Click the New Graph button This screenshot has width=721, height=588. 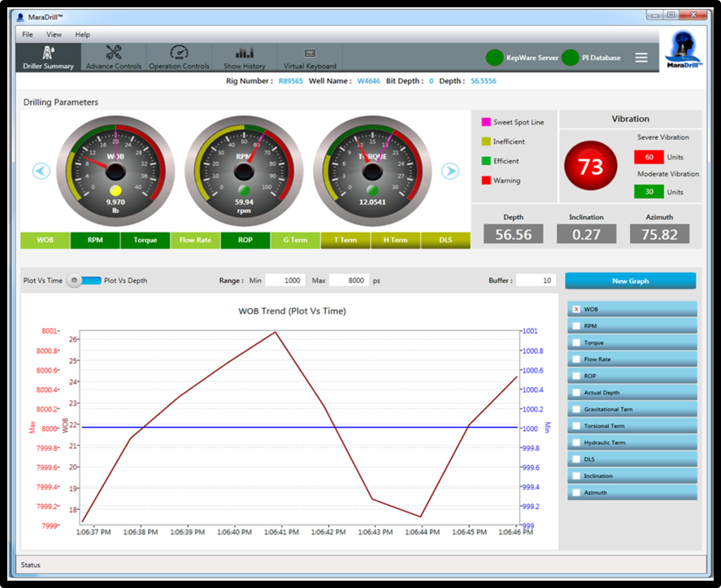[x=630, y=281]
